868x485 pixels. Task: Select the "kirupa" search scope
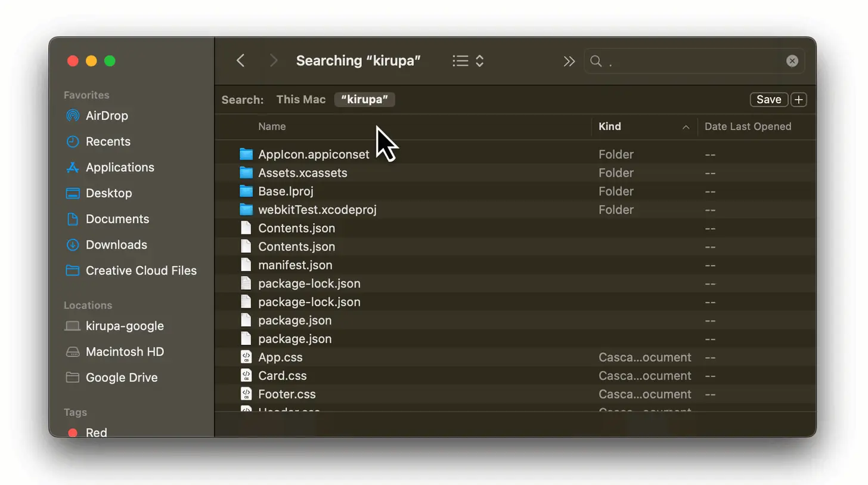point(364,100)
